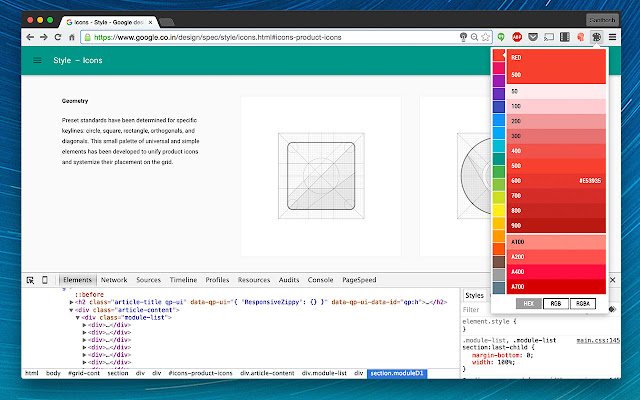
Task: Select HEX color format
Action: click(529, 303)
